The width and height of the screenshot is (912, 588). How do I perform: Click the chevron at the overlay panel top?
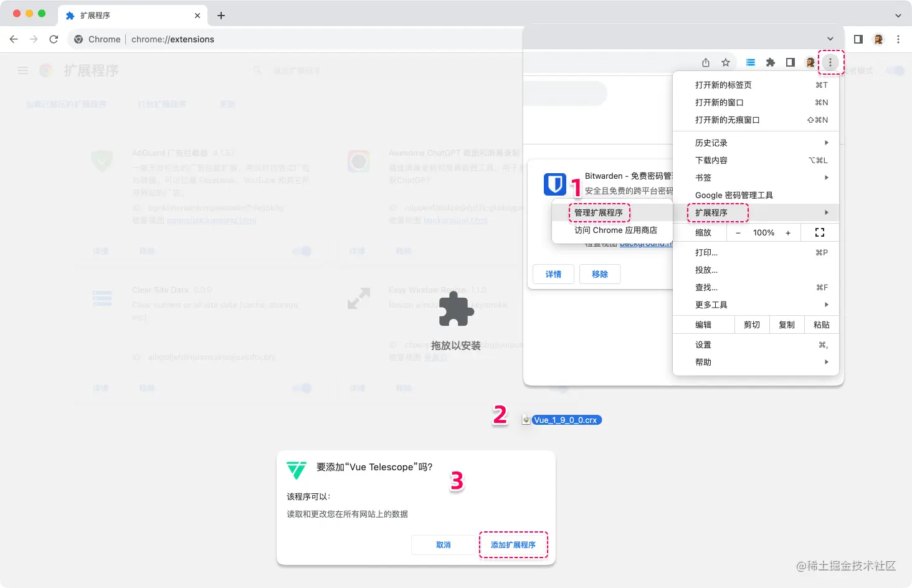click(830, 39)
